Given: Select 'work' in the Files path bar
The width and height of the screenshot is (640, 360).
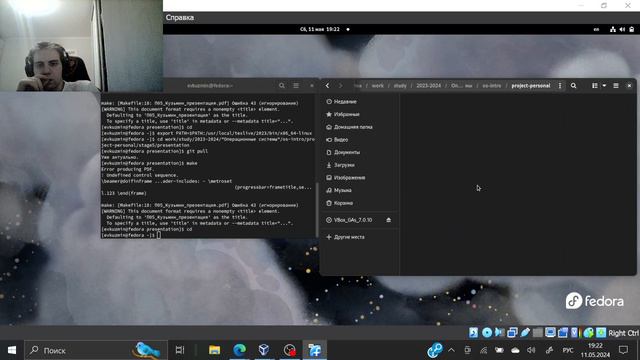Looking at the screenshot, I should (x=378, y=86).
